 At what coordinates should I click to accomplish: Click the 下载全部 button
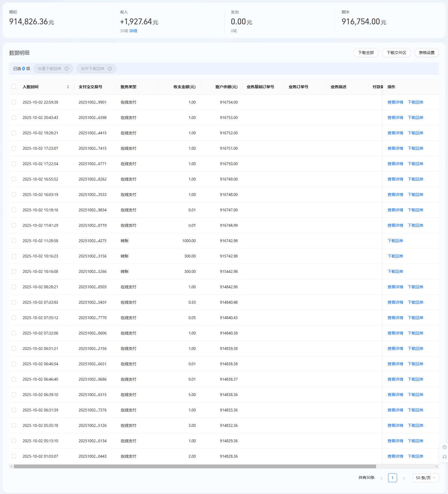[x=366, y=53]
